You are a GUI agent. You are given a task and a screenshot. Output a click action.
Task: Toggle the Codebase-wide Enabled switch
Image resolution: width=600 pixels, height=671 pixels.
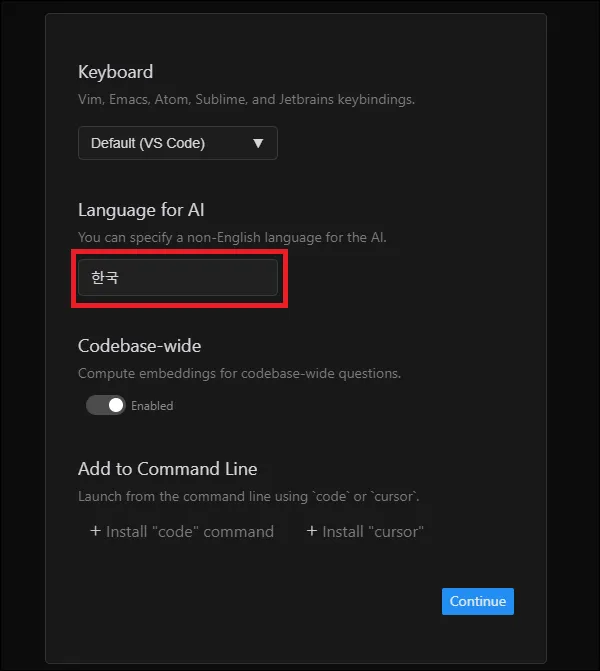(106, 405)
